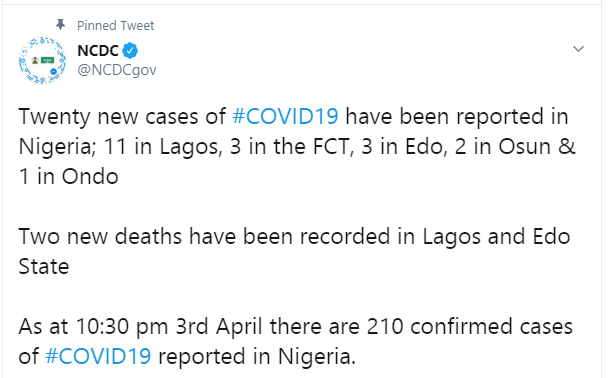The height and width of the screenshot is (378, 610).
Task: Click the word 'State' in the deaths paragraph
Action: click(44, 267)
